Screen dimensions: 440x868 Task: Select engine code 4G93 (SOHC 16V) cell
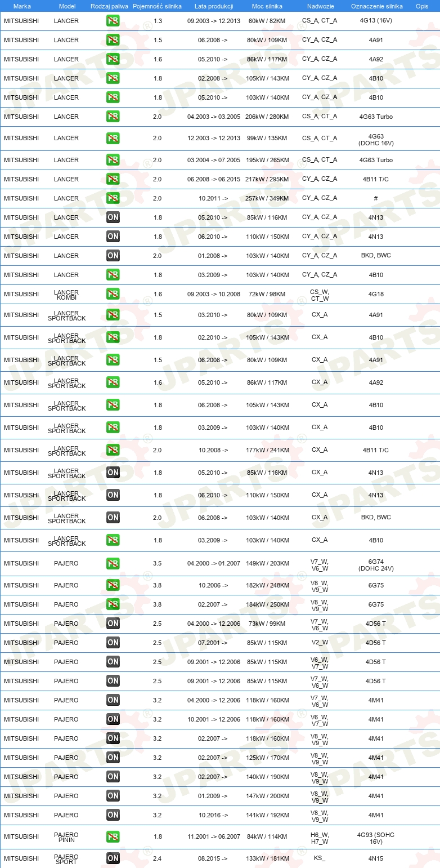[376, 839]
